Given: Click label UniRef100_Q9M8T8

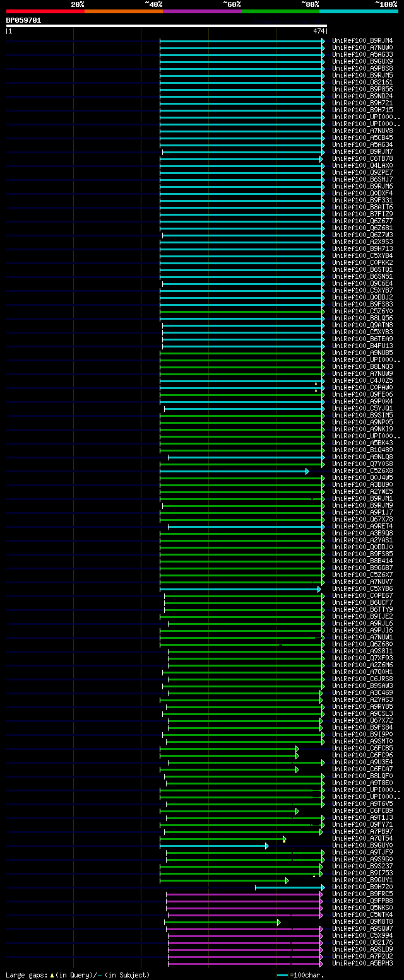Looking at the screenshot, I should [362, 922].
